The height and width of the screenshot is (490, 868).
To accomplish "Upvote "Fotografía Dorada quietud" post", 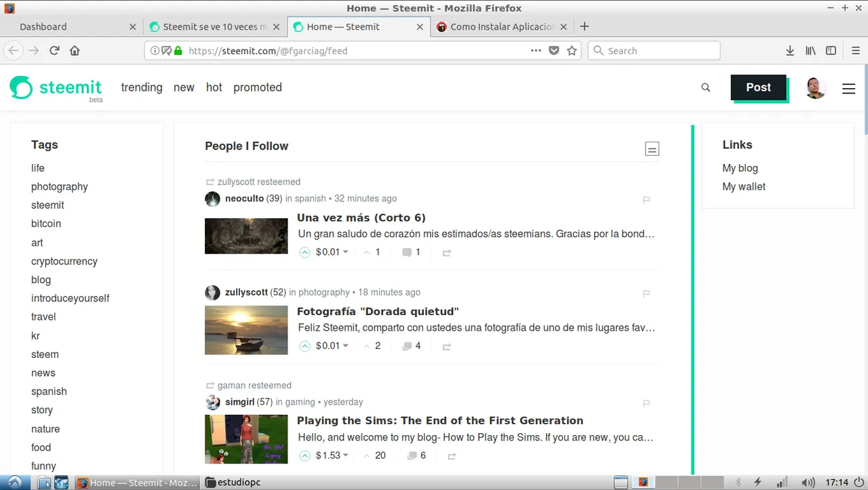I will pos(304,346).
